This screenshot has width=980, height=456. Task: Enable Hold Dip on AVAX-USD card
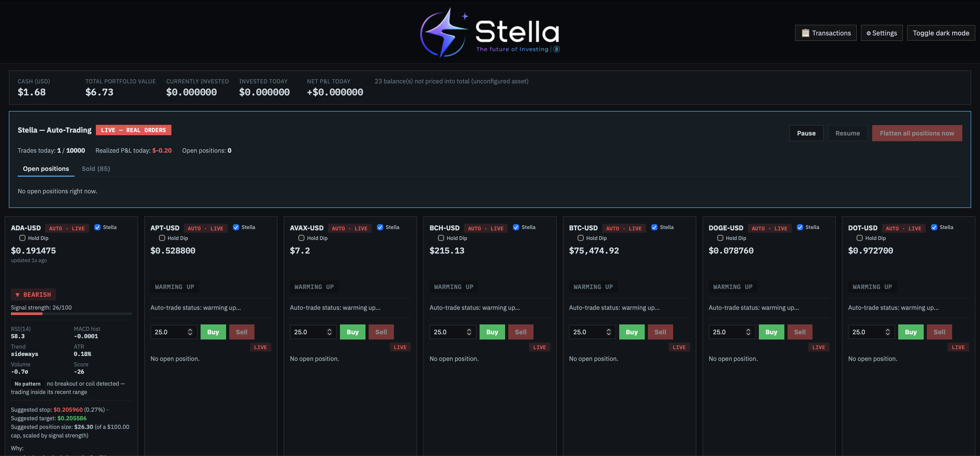pos(301,238)
